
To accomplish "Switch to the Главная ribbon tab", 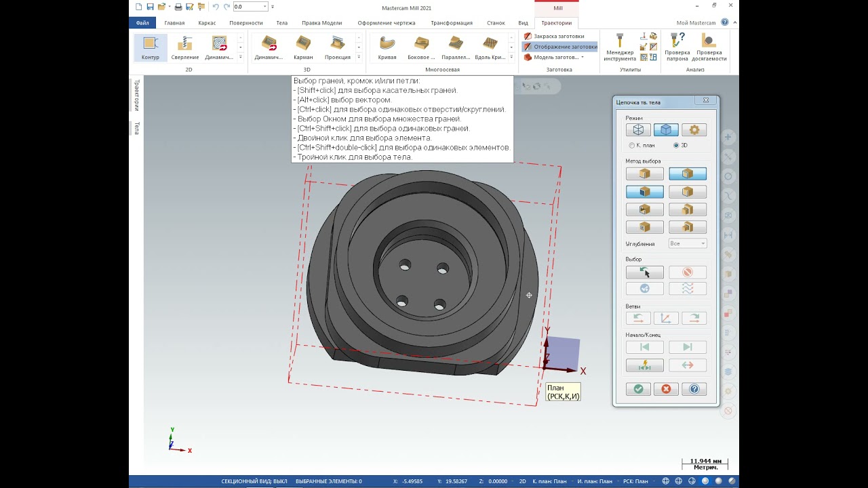I will (174, 22).
